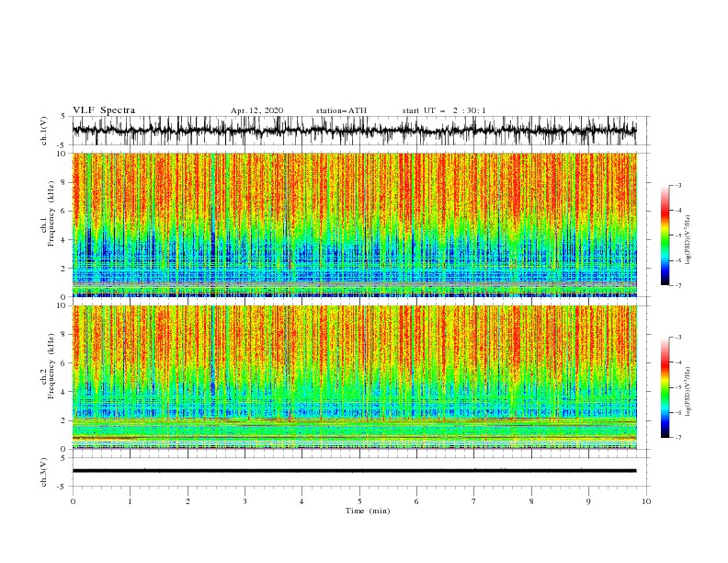Click the 'VLF Spectra' title text
Viewport: 728px width, 563px height.
104,110
